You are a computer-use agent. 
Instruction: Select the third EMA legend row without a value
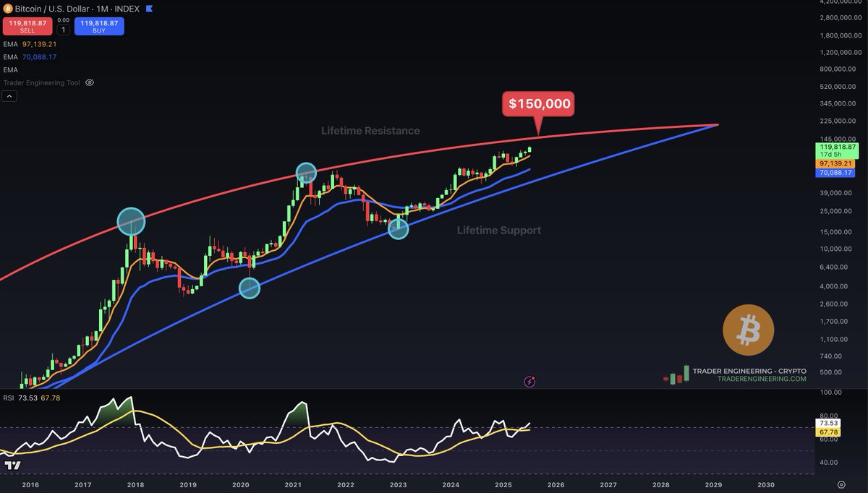click(x=10, y=70)
